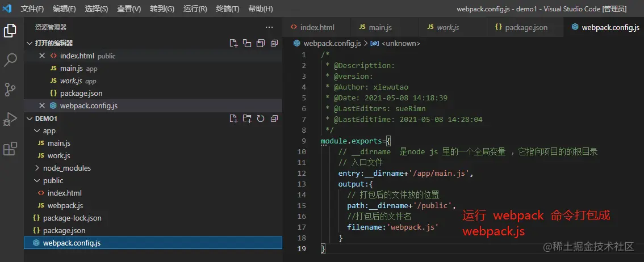Close index.html in Open Editors list
The image size is (644, 262).
(x=42, y=56)
